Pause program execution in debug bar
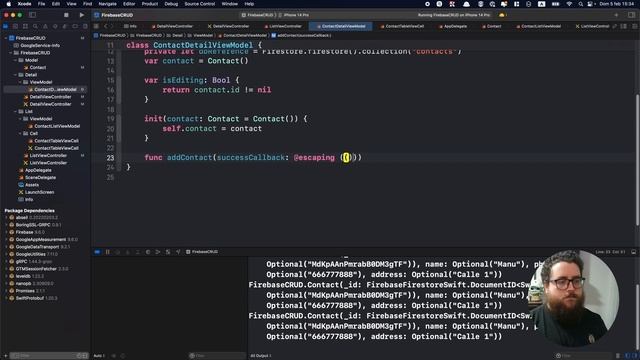Image resolution: width=640 pixels, height=360 pixels. coord(108,252)
